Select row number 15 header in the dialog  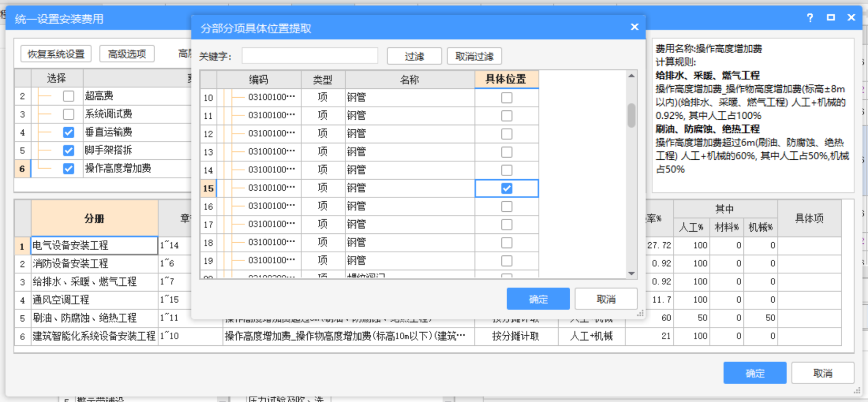208,188
